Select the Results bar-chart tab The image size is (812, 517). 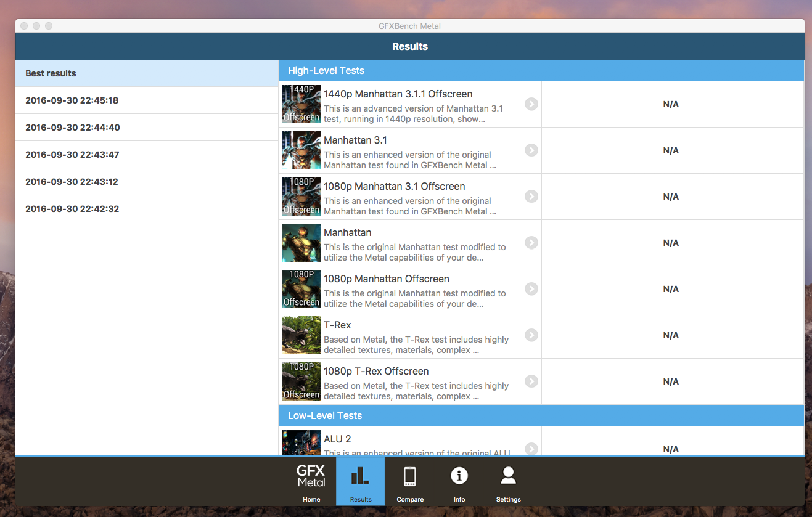pos(361,481)
